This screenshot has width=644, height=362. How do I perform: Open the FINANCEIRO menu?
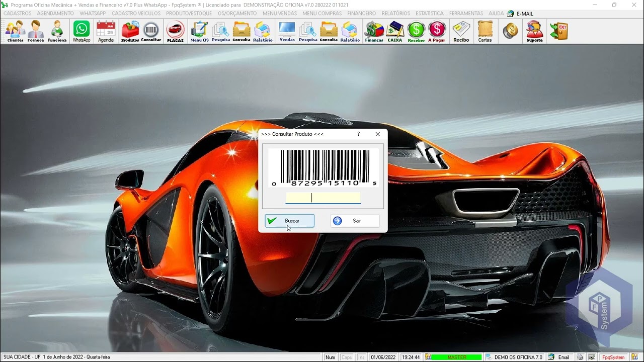coord(361,14)
